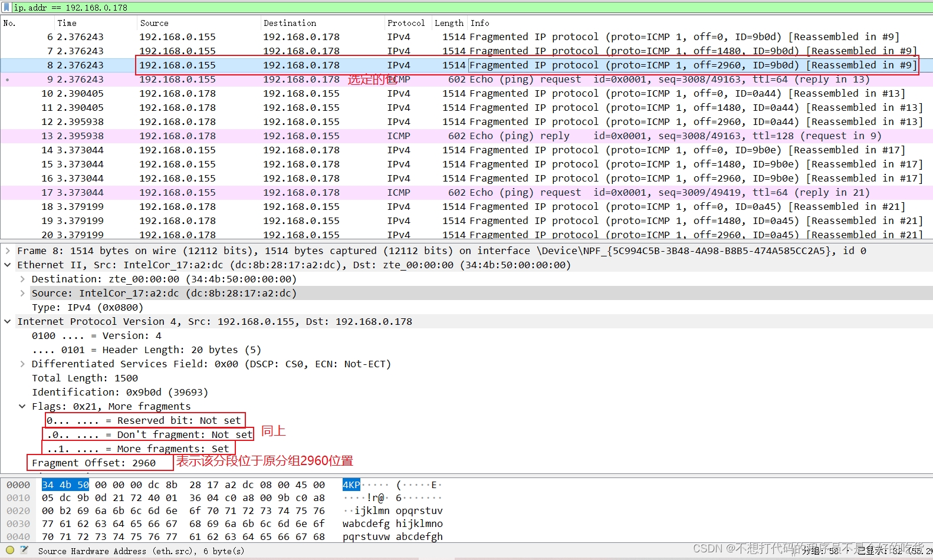Collapse the Flags 0x21 subtree
The width and height of the screenshot is (933, 560).
point(22,406)
